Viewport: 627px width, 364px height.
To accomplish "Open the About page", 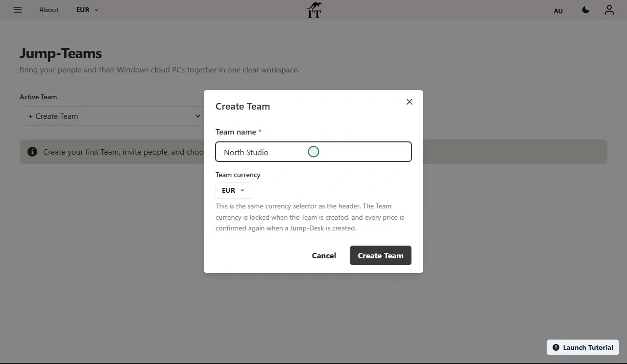I will point(49,10).
